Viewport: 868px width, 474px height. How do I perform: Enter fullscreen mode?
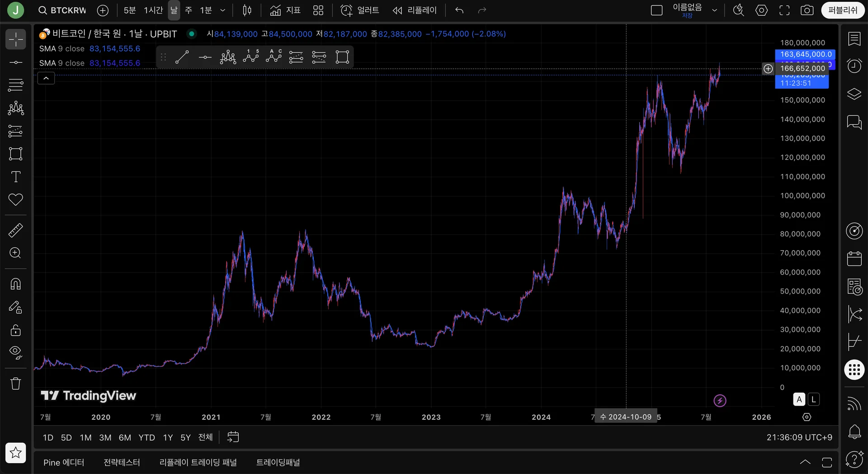point(784,10)
